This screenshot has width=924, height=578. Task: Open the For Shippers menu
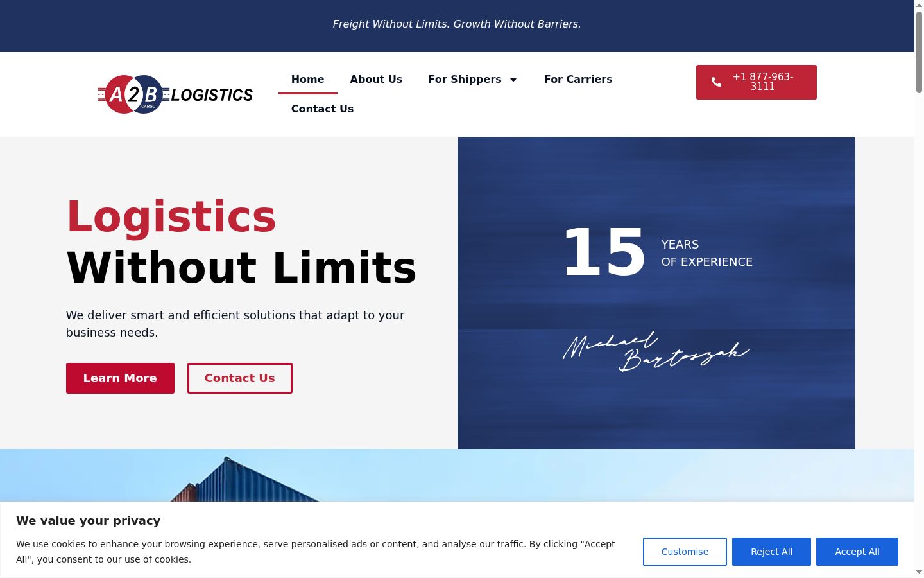point(465,80)
